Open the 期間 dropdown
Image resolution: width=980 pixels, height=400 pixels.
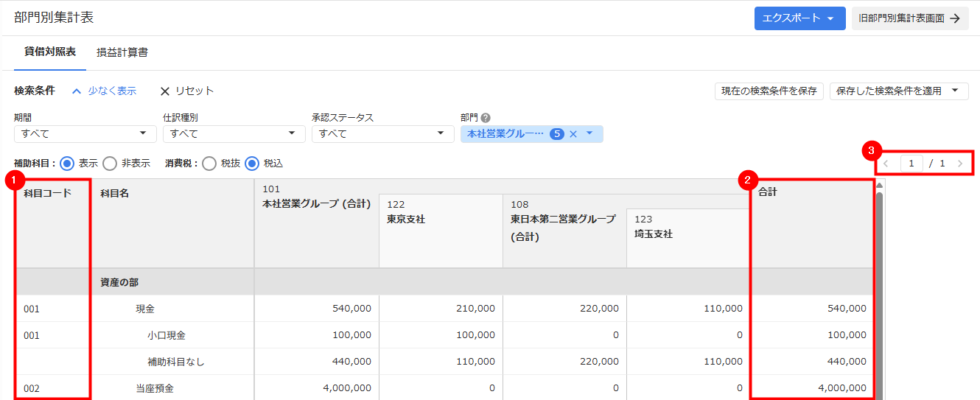[85, 134]
